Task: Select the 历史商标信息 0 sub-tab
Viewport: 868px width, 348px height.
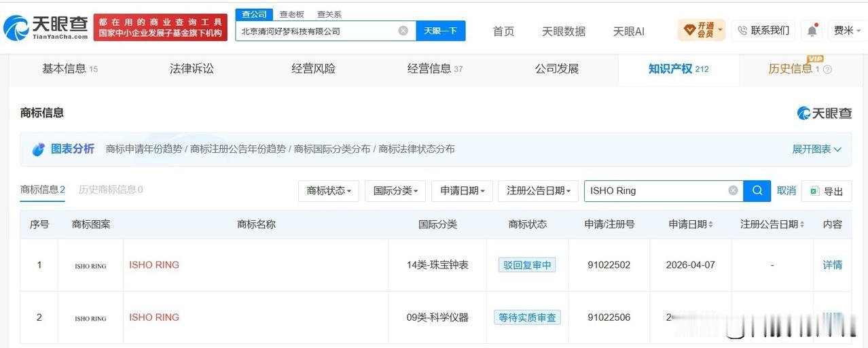Action: pyautogui.click(x=111, y=190)
